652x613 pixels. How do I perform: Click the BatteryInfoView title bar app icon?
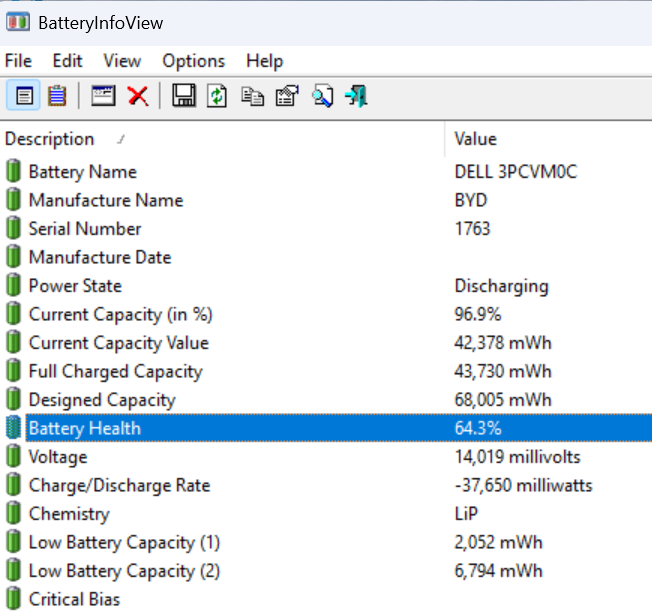pos(18,22)
